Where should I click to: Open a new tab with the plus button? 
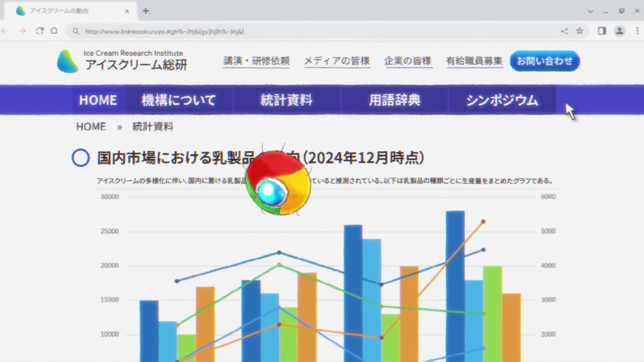[x=146, y=11]
